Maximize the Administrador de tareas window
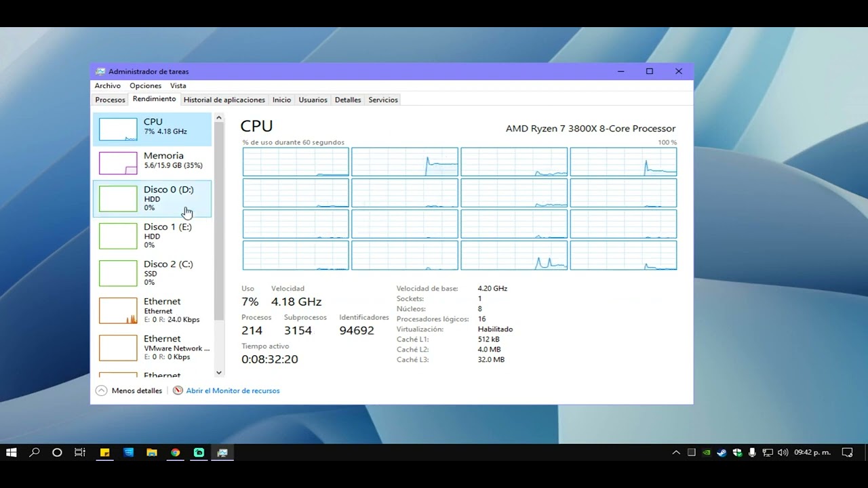 pyautogui.click(x=650, y=71)
